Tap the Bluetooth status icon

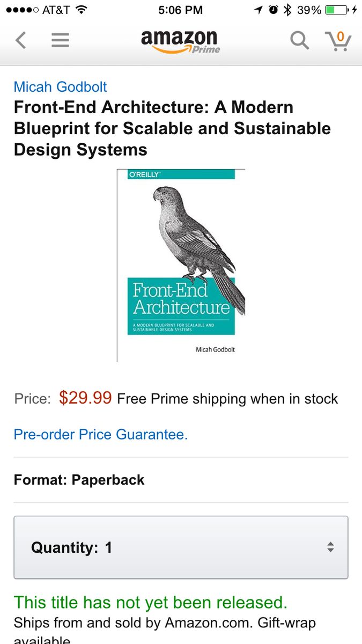pos(287,10)
